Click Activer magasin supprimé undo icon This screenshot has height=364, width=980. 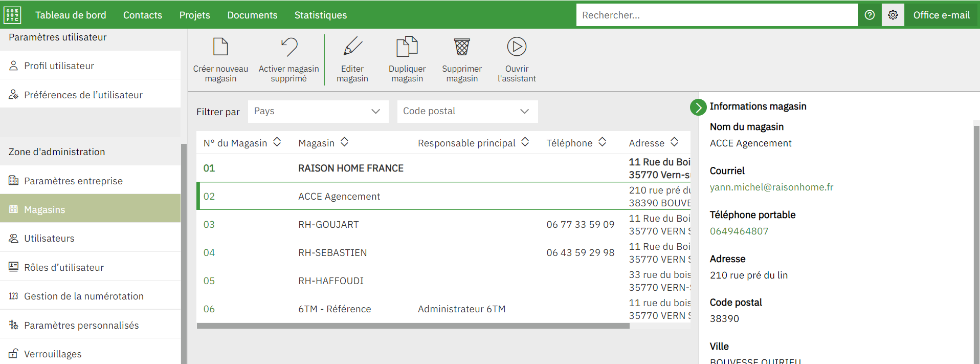[x=288, y=47]
